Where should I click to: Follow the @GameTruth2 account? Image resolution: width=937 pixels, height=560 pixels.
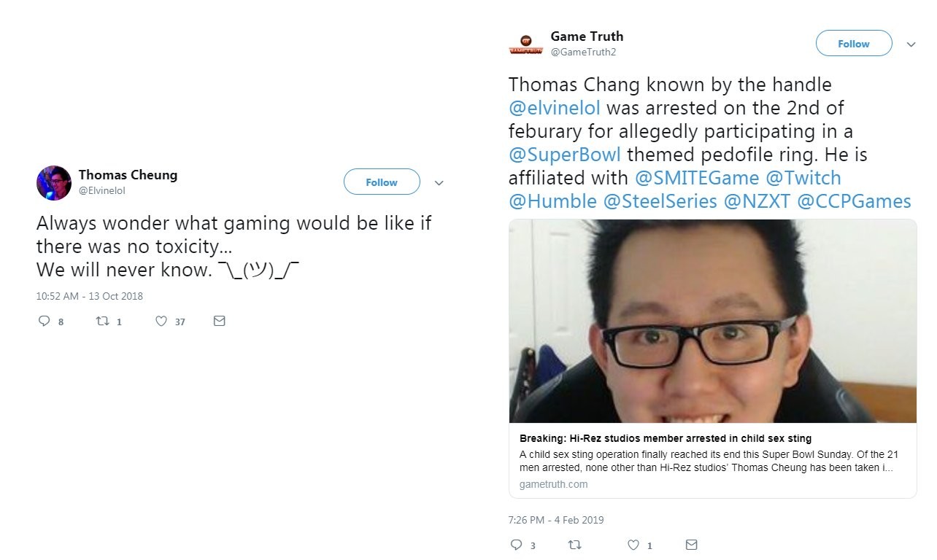tap(854, 43)
